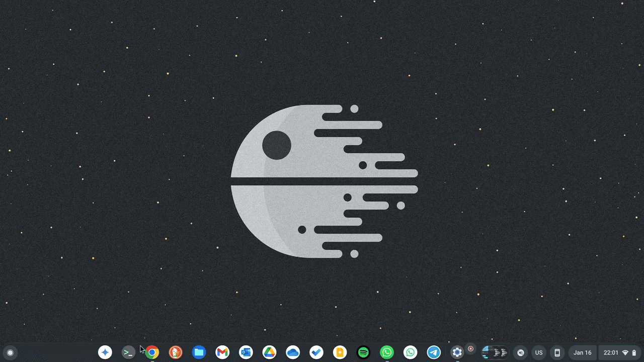
Task: Switch the US keyboard input method
Action: tap(539, 352)
